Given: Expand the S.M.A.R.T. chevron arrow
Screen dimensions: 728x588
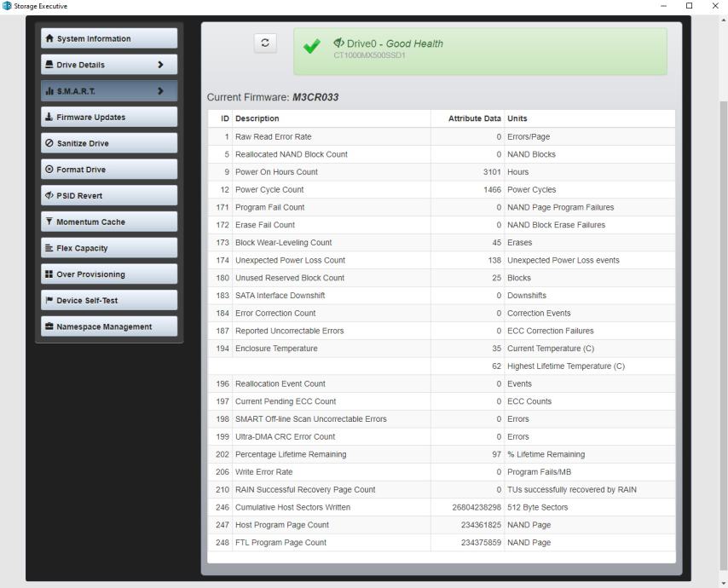Looking at the screenshot, I should pyautogui.click(x=160, y=91).
